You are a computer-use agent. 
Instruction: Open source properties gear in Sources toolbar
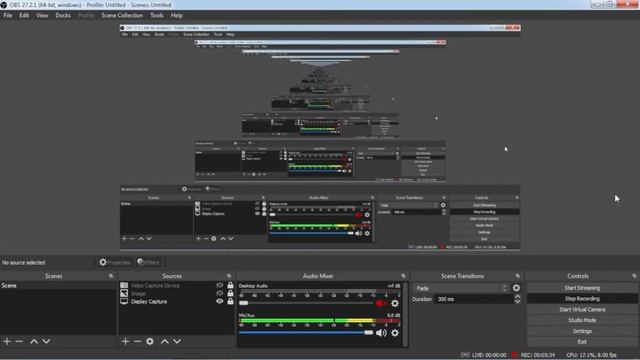150,341
